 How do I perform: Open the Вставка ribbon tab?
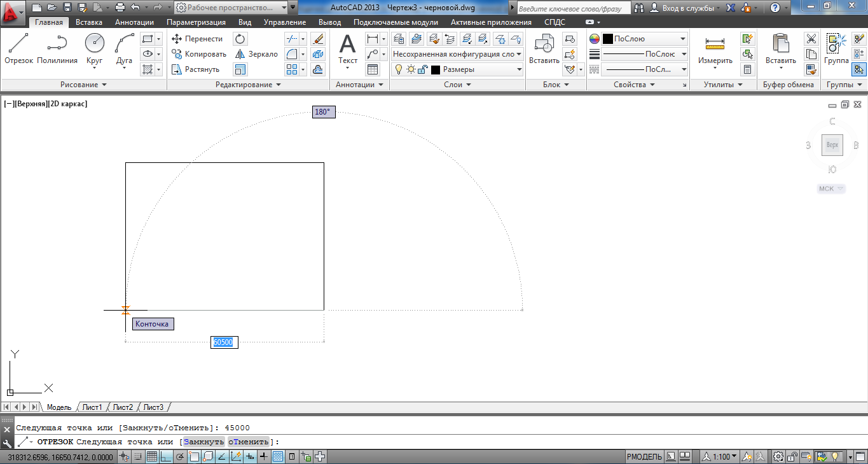coord(88,22)
